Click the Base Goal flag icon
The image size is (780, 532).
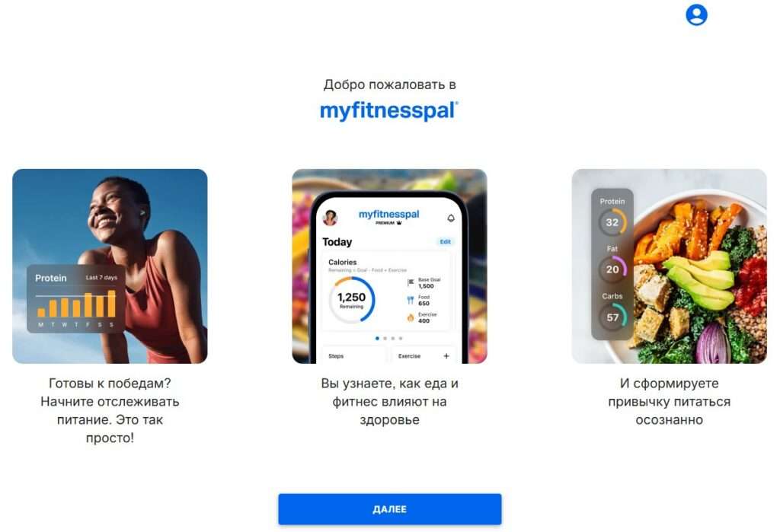pos(411,282)
